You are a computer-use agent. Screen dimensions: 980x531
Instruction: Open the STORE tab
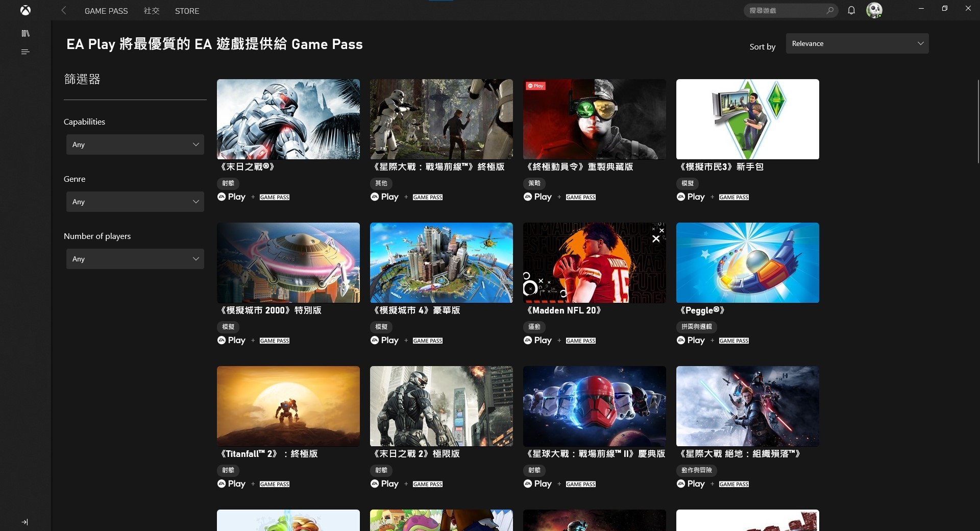pyautogui.click(x=187, y=11)
